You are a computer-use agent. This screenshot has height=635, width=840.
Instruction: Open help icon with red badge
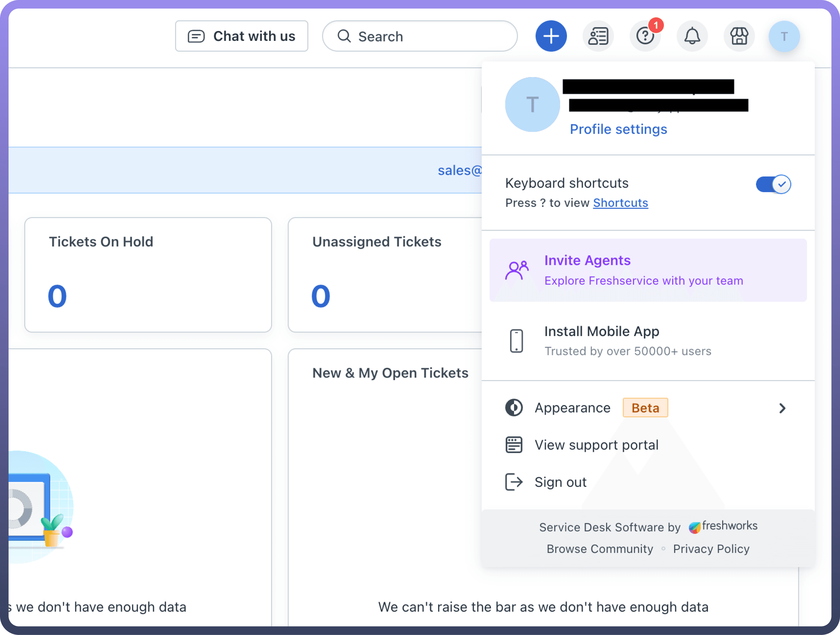(x=645, y=36)
